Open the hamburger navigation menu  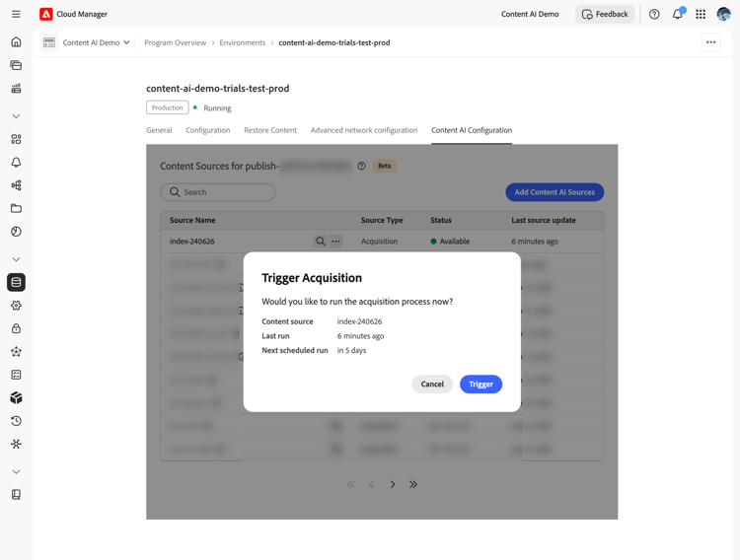pos(16,14)
